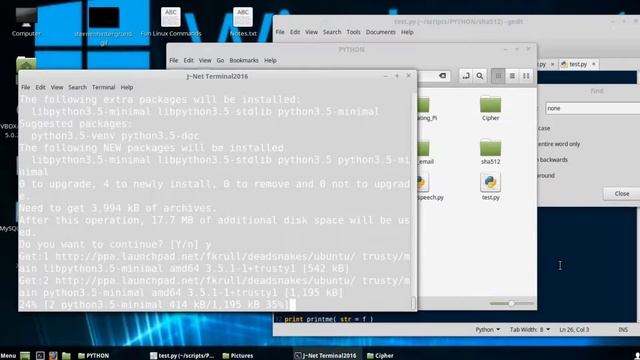Open terminal Help menu
The height and width of the screenshot is (360, 640).
click(127, 87)
